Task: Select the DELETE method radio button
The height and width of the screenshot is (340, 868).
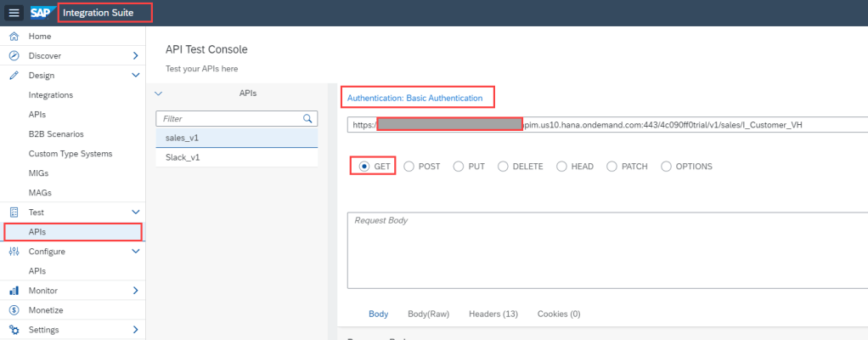Action: [503, 167]
